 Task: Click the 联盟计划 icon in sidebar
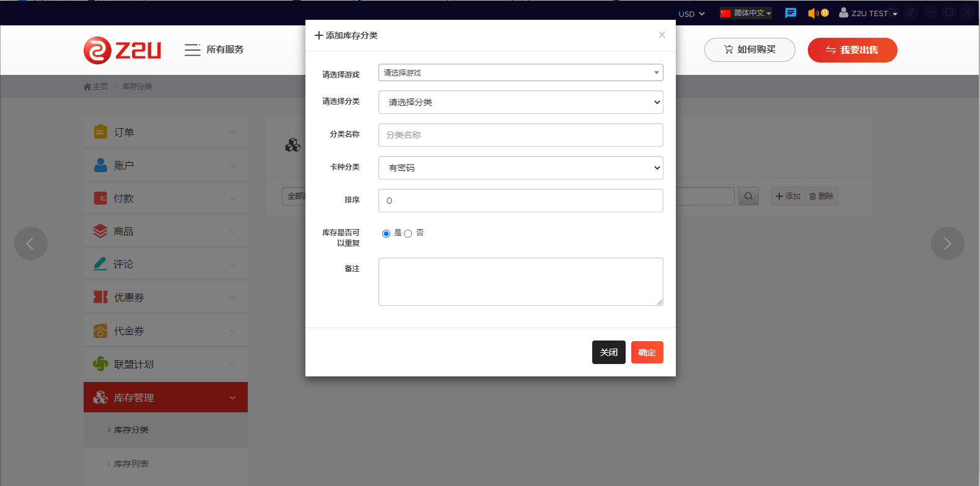pos(100,364)
